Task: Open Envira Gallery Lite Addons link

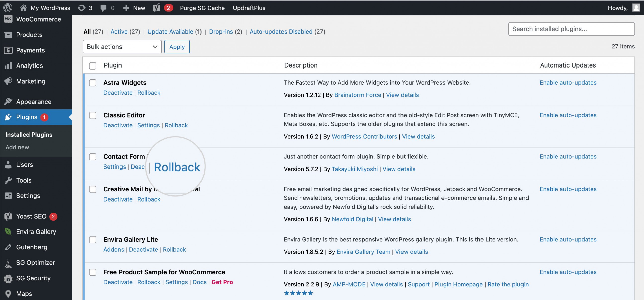Action: click(114, 250)
